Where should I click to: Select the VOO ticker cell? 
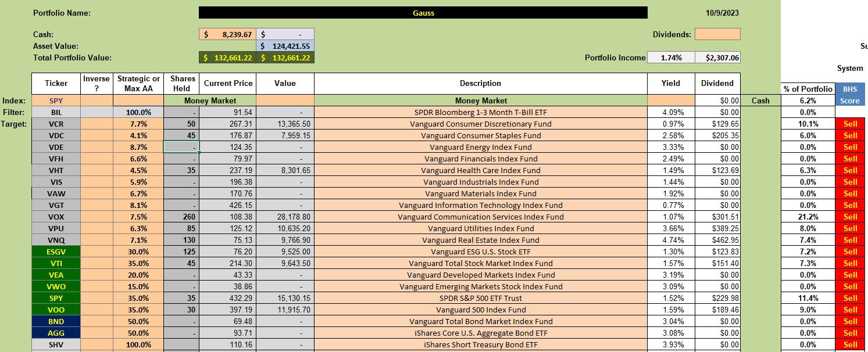(x=56, y=310)
